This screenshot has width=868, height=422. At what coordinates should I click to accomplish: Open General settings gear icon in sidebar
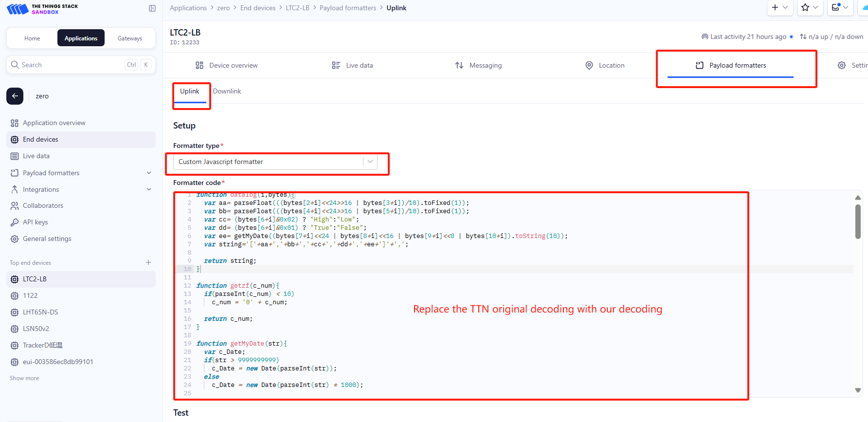click(15, 239)
